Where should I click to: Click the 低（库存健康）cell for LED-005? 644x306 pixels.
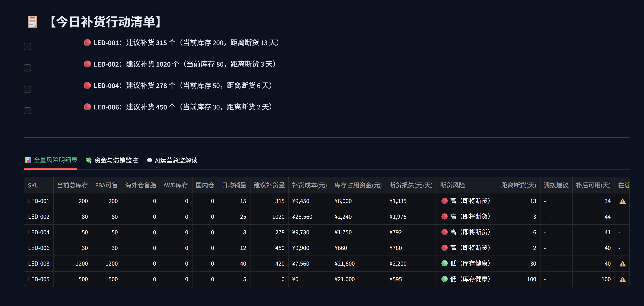point(467,279)
